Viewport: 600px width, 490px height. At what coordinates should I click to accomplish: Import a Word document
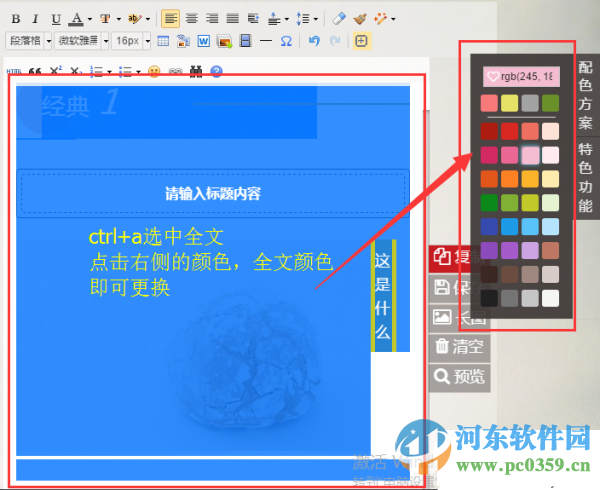[204, 41]
